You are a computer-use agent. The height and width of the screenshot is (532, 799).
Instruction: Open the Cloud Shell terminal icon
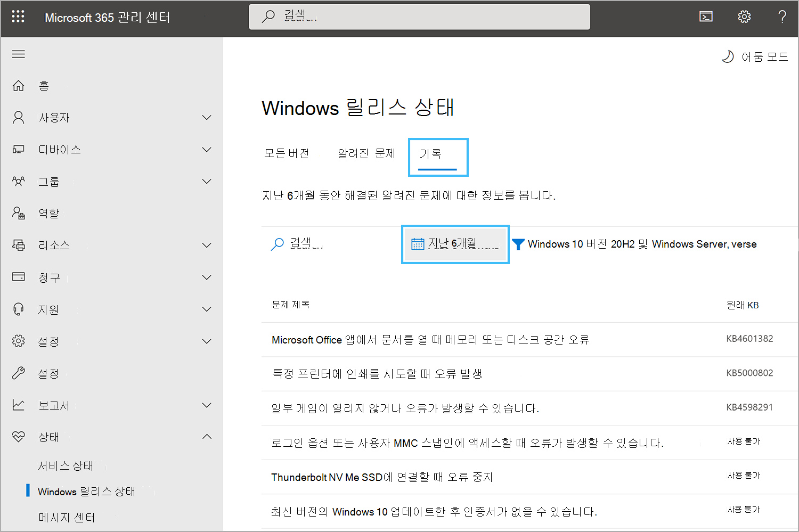click(x=706, y=17)
